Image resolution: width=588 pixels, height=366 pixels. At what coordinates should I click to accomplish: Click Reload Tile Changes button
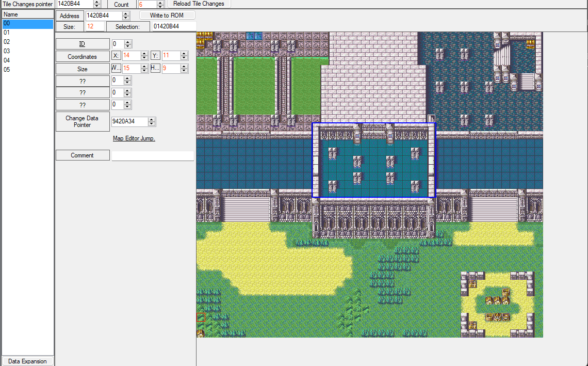(x=199, y=4)
